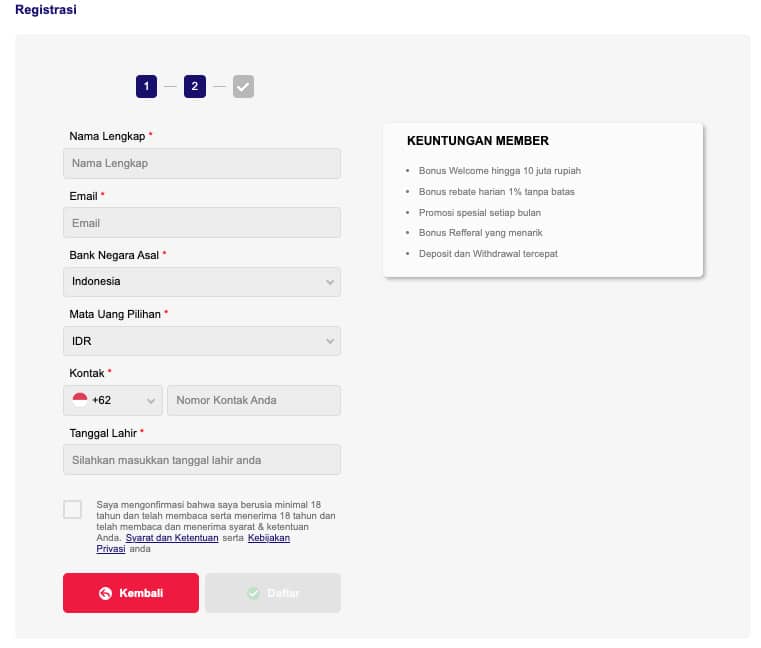Click the checkmark icon on Daftar button
Screen dimensions: 761x648
pyautogui.click(x=253, y=593)
